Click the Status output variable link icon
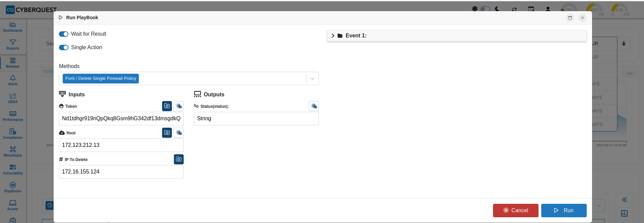The height and width of the screenshot is (223, 644). 314,106
